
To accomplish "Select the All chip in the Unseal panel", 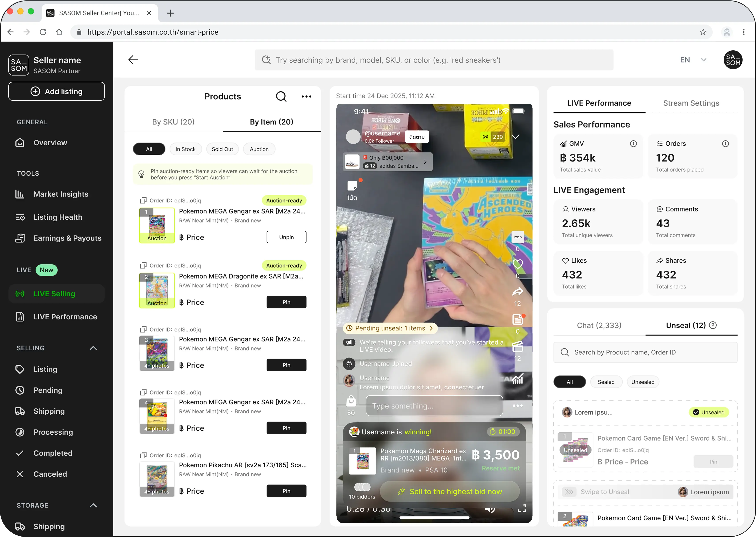I will click(x=569, y=382).
